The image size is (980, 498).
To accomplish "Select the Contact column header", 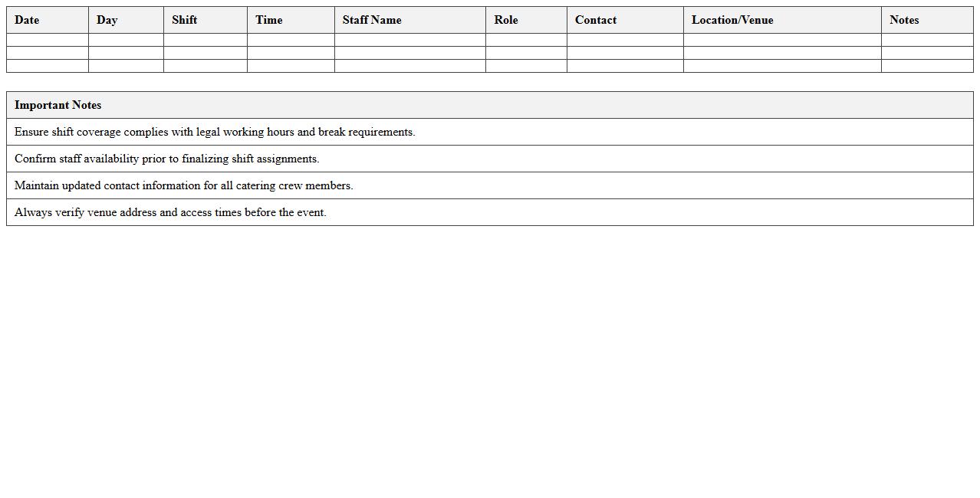I will coord(596,20).
